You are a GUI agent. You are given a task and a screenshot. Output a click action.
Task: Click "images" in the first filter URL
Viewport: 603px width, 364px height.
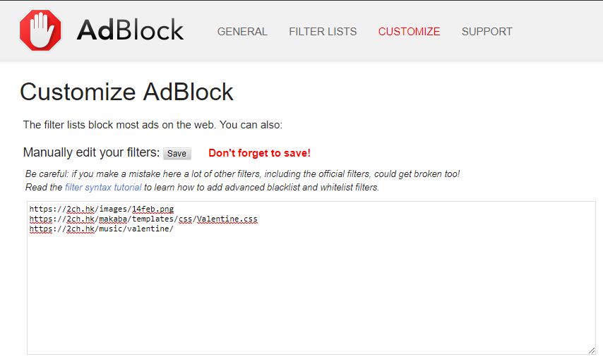(112, 210)
